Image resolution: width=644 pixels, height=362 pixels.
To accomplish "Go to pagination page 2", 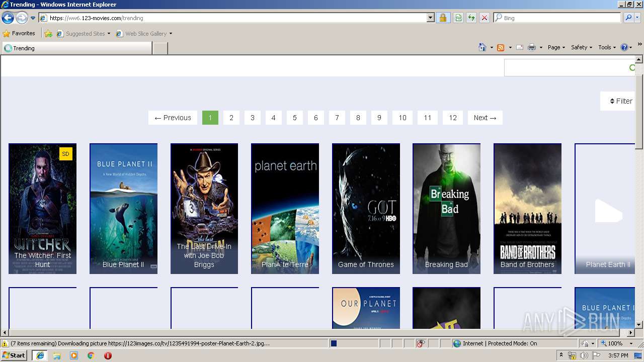I will tap(231, 118).
